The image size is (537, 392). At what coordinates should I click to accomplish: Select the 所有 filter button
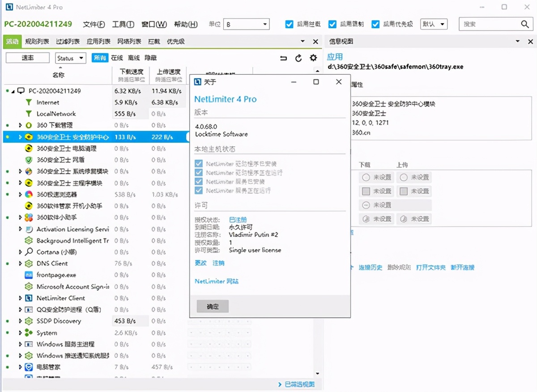pos(100,58)
